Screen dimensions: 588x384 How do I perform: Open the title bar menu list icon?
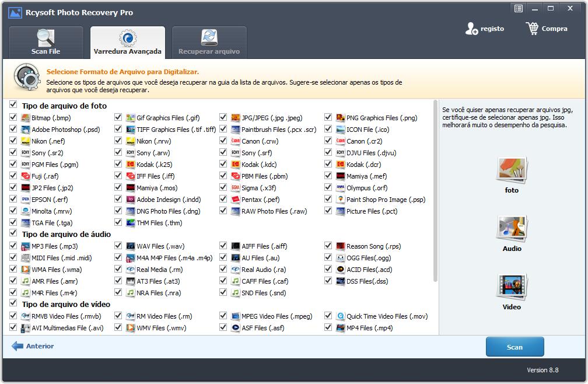pos(518,8)
